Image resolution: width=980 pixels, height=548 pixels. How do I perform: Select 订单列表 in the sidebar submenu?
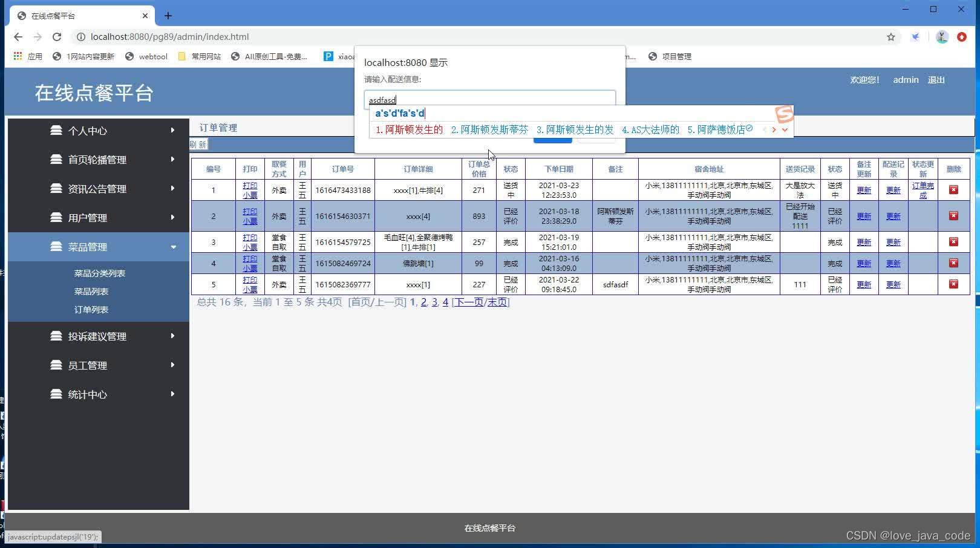coord(91,310)
